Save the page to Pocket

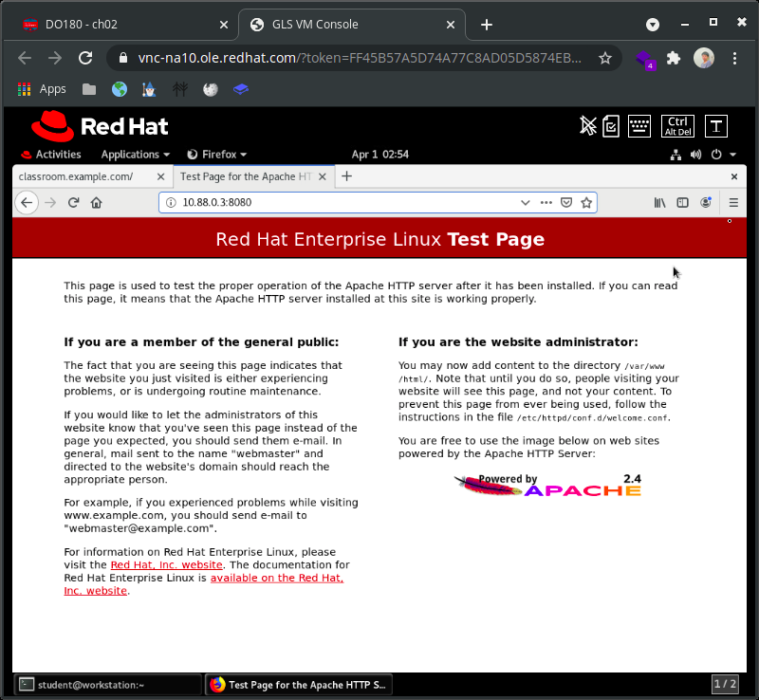pyautogui.click(x=566, y=202)
